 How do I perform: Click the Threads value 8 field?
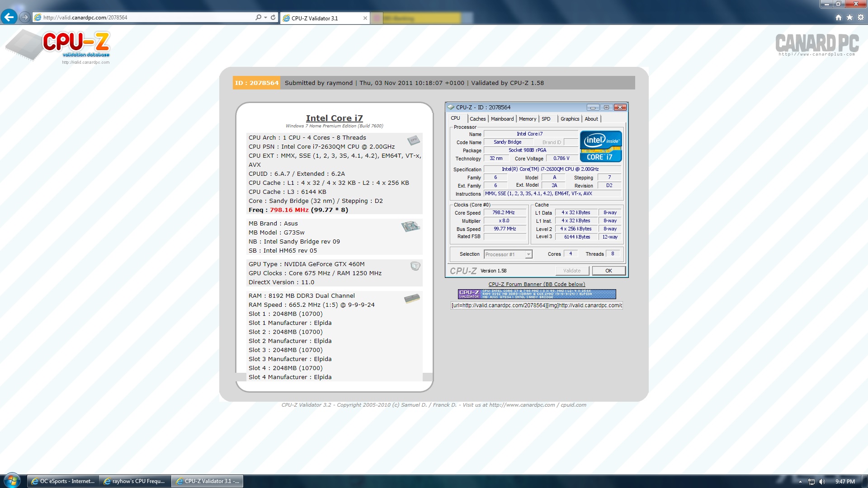coord(613,254)
